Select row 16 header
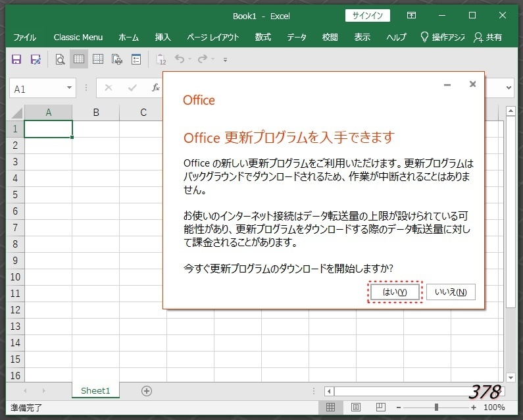This screenshot has height=420, width=523. coord(15,376)
